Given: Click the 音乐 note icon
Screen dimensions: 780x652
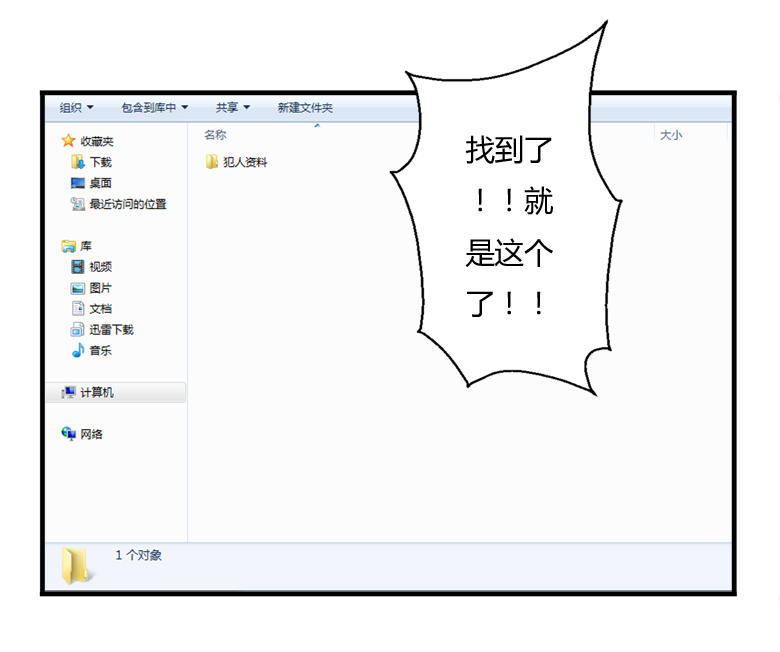Looking at the screenshot, I should [78, 351].
